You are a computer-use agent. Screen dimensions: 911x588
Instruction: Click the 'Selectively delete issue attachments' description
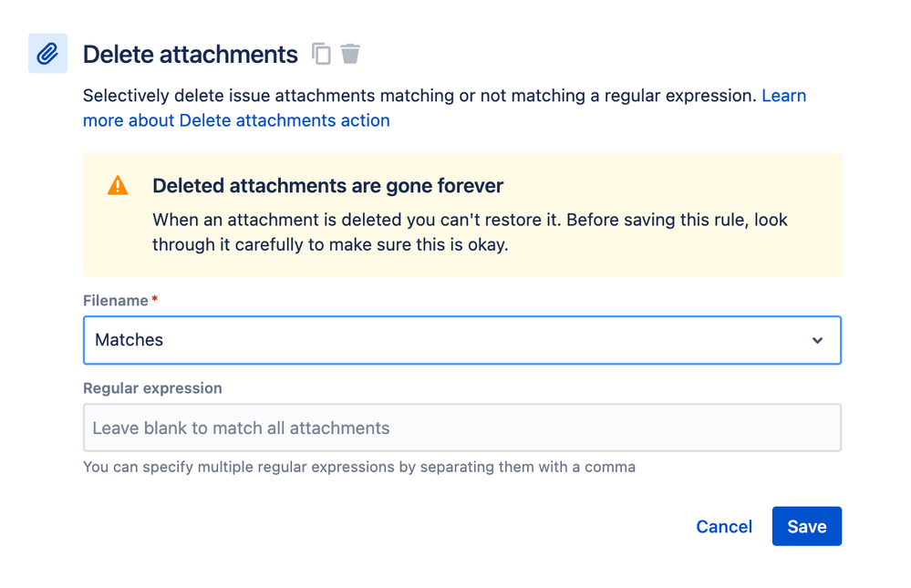point(419,96)
